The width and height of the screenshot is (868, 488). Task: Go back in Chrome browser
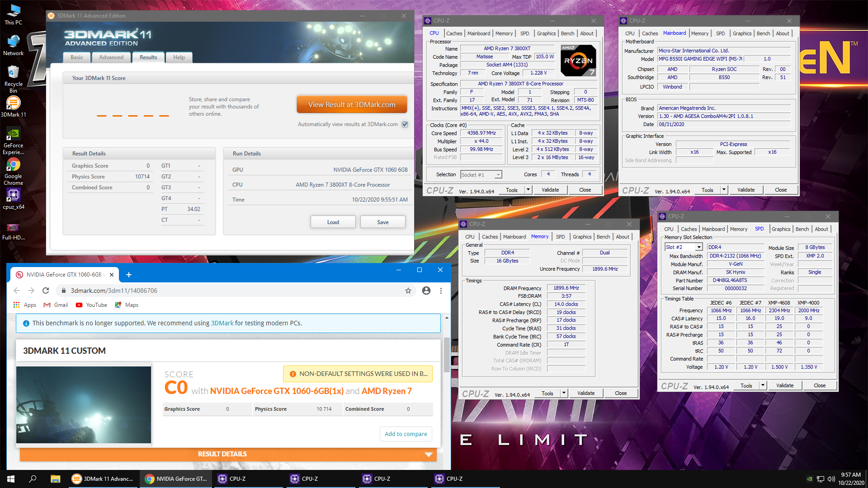tap(17, 291)
